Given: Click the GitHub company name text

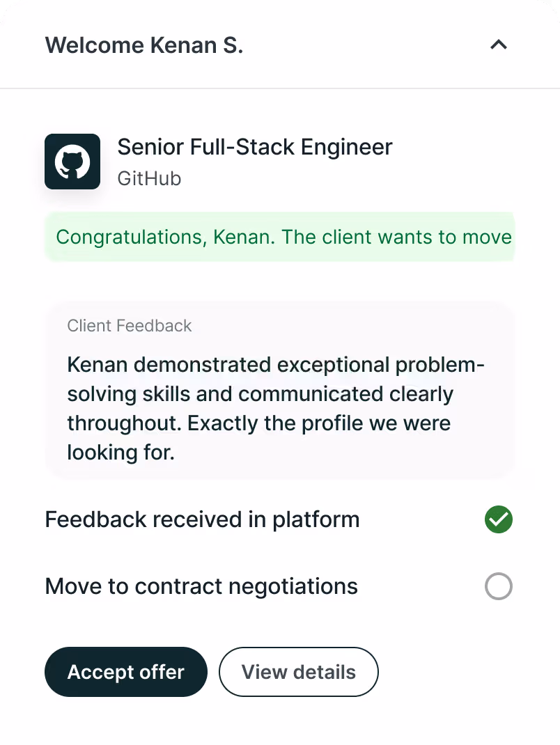Looking at the screenshot, I should point(149,179).
